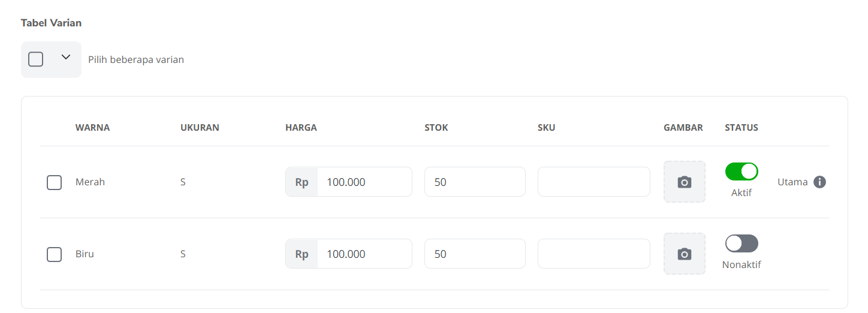Screen dimensions: 868x313
Task: Click SKU field for Merah variant
Action: point(593,182)
